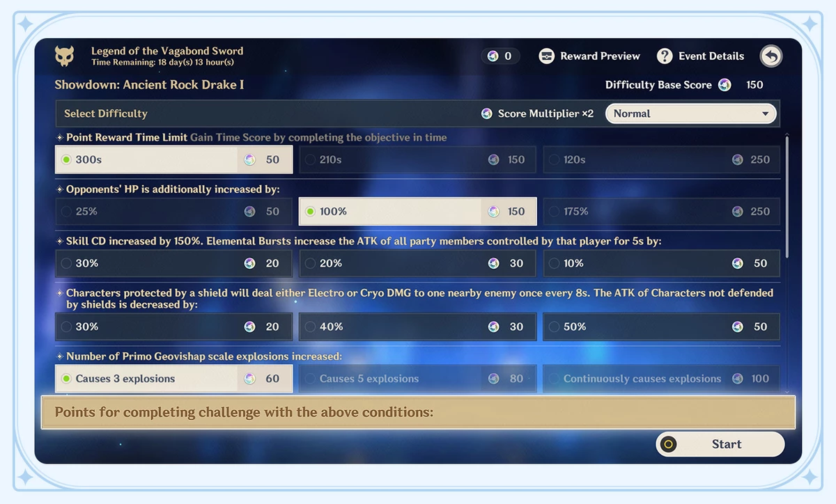Select the 300s time limit option

click(x=173, y=159)
